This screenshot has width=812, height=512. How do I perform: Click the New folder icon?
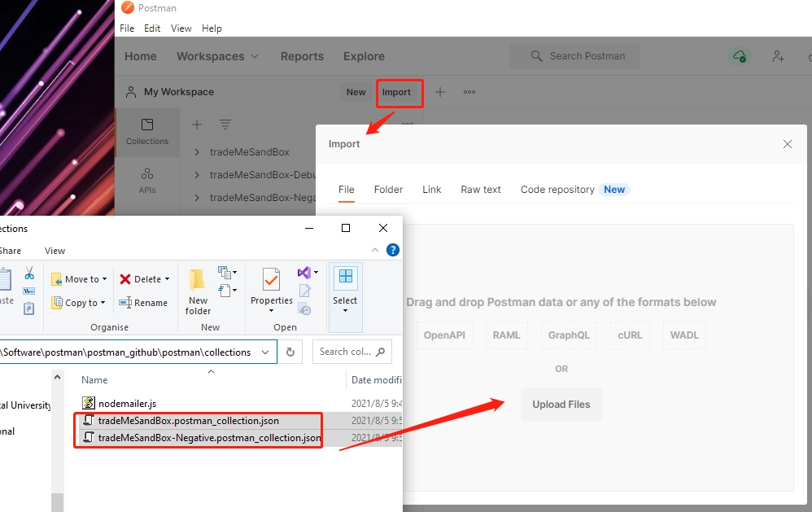[197, 280]
